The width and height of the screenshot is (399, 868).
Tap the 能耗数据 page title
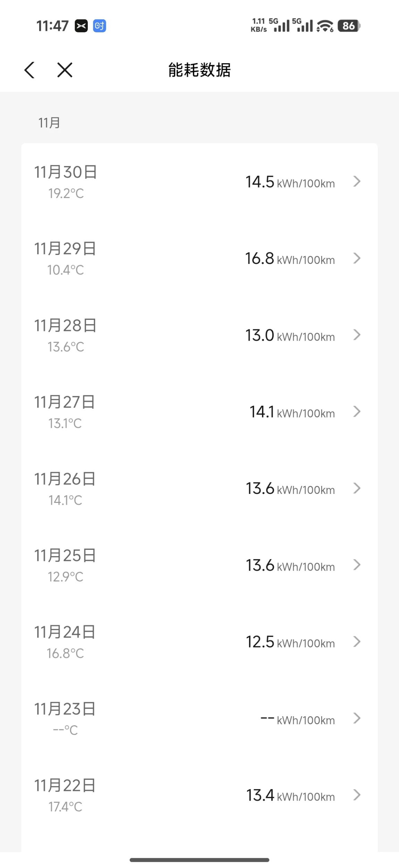pos(199,70)
